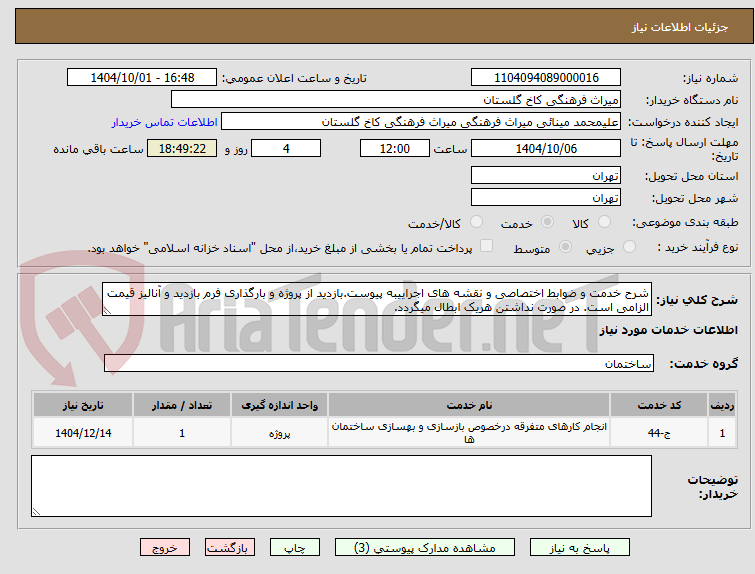Image resolution: width=755 pixels, height=574 pixels.
Task: Click the تاریخ نیاز column header
Action: (83, 405)
